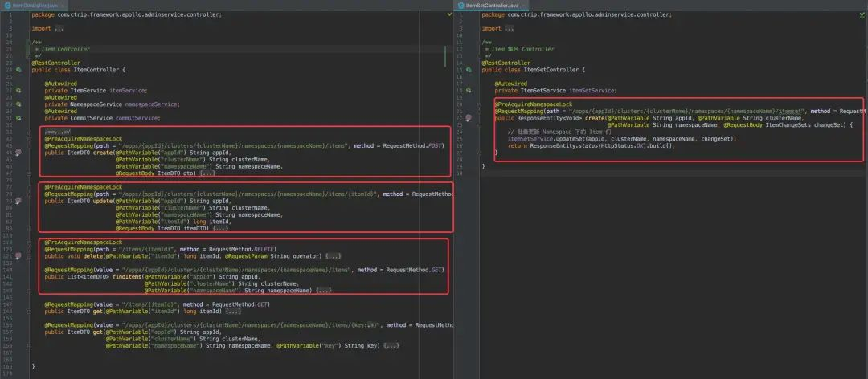Viewport: 868px width, 379px height.
Task: Switch to the ItemSetController.java editor tab
Action: 490,5
